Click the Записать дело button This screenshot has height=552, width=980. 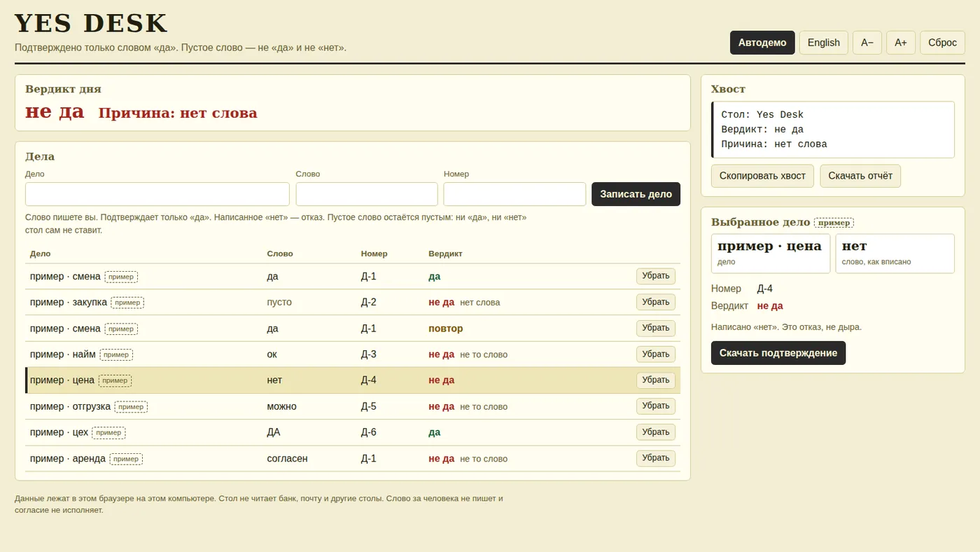636,194
